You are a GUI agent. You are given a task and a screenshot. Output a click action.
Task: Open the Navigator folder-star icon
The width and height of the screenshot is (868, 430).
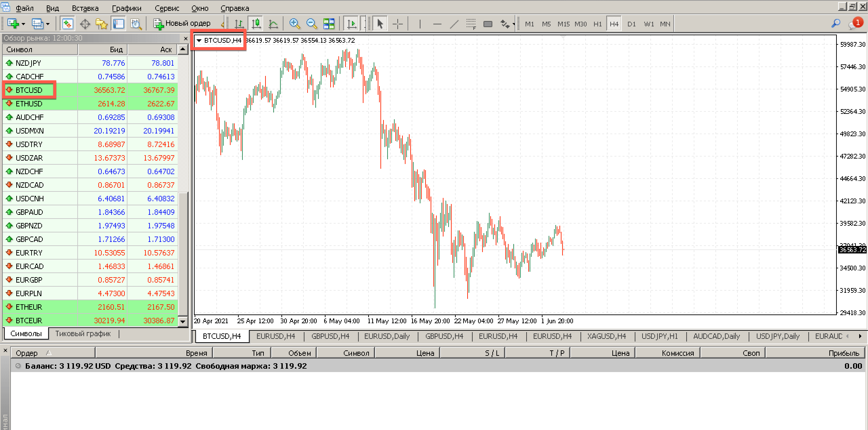pos(101,24)
